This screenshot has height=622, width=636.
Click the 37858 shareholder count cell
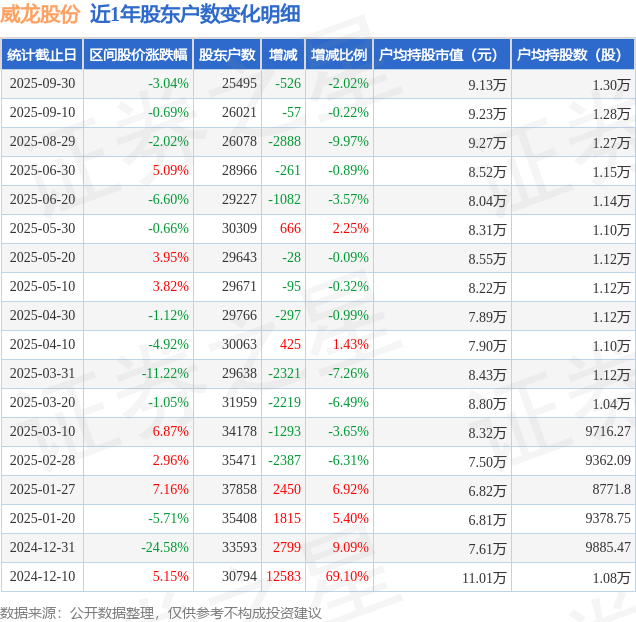239,490
